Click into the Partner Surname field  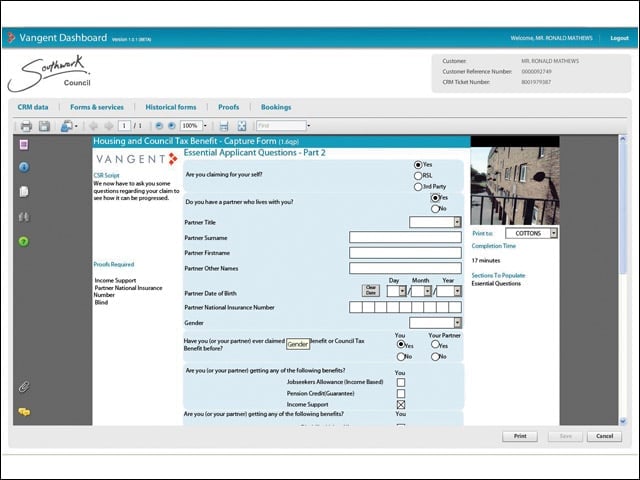[405, 237]
